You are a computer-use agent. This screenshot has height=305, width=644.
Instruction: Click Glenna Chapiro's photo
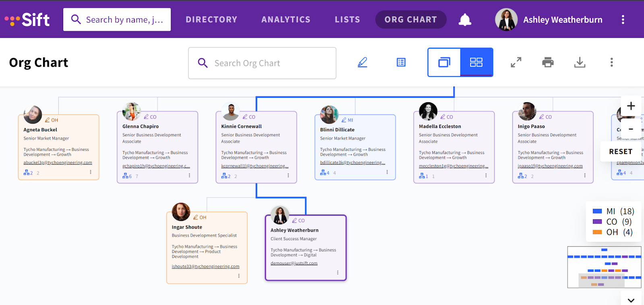click(132, 111)
